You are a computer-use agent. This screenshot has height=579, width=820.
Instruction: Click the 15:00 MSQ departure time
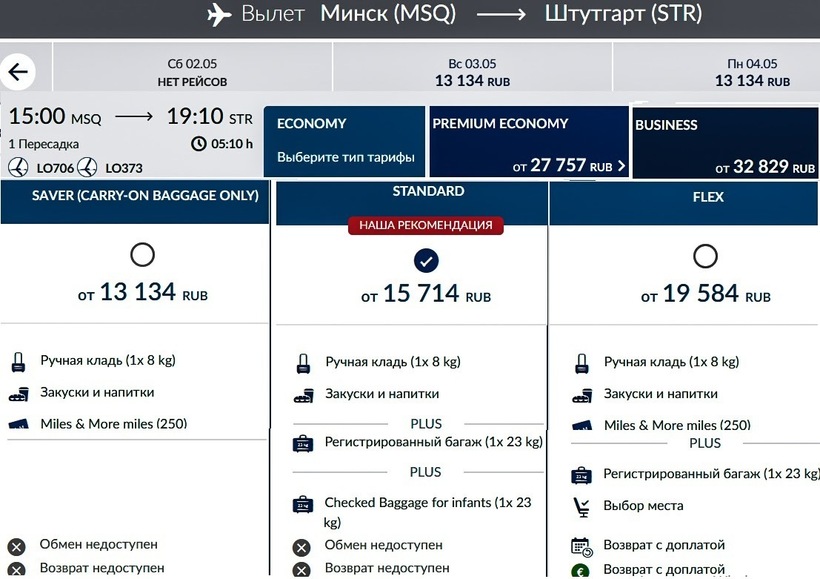tap(55, 116)
